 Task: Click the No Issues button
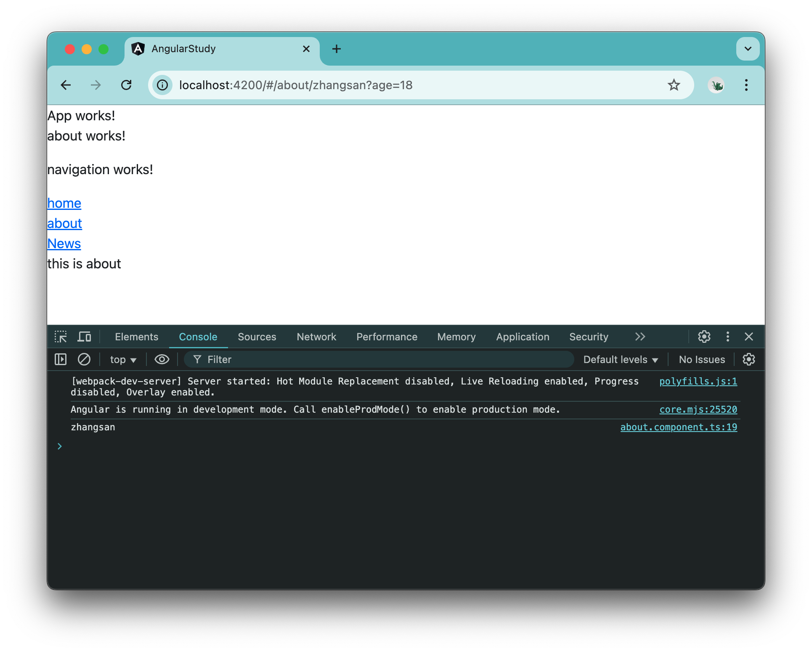click(701, 359)
